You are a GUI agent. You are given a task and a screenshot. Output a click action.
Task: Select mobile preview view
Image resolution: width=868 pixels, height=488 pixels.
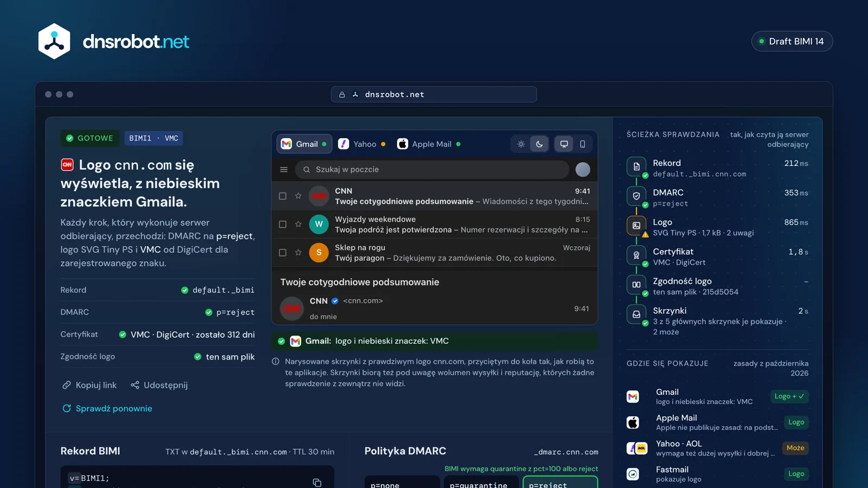(583, 144)
